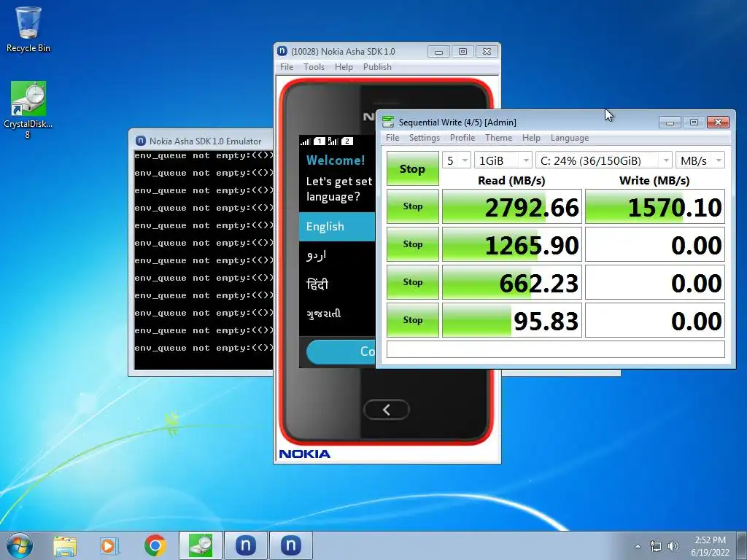
Task: Open Help menu in Nokia Asha SDK
Action: point(344,66)
